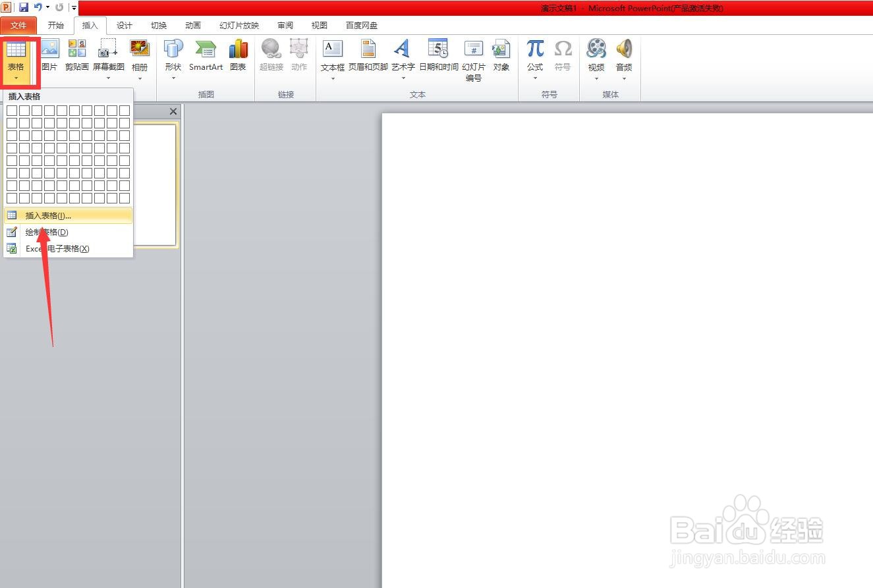Close the slides thumbnail pane
The image size is (873, 588).
click(173, 112)
